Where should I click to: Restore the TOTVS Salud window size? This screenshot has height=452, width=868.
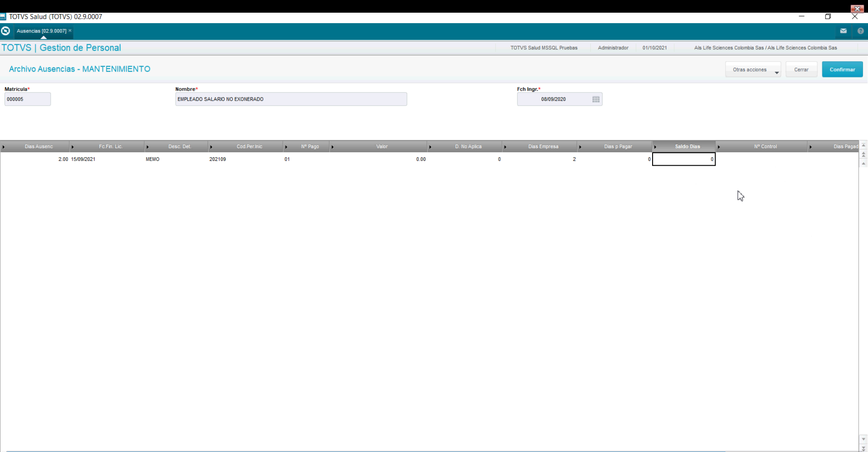pyautogui.click(x=828, y=16)
